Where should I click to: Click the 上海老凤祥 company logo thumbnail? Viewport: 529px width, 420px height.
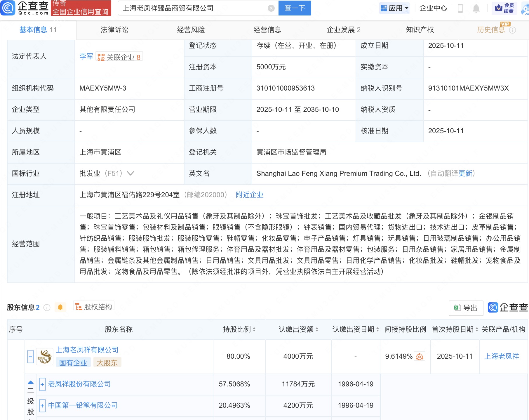[x=44, y=357]
